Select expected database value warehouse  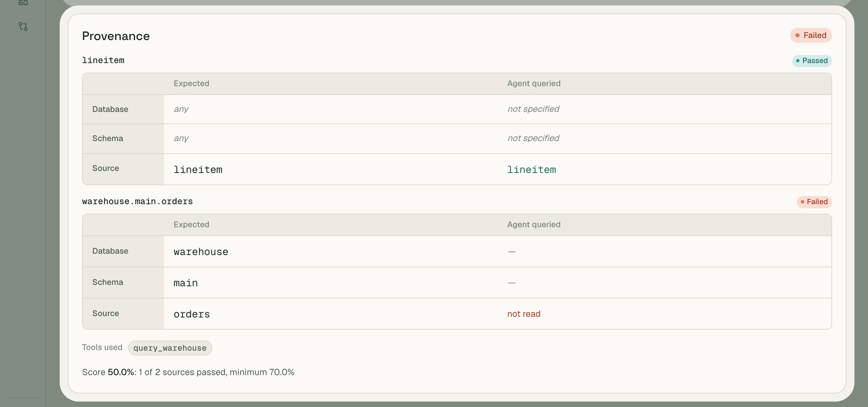pyautogui.click(x=201, y=252)
